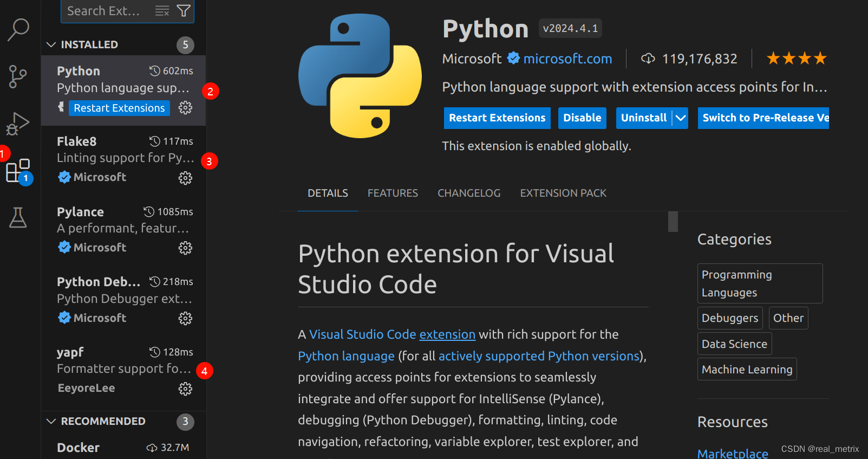Clear extensions search results icon
This screenshot has width=868, height=459.
click(162, 11)
